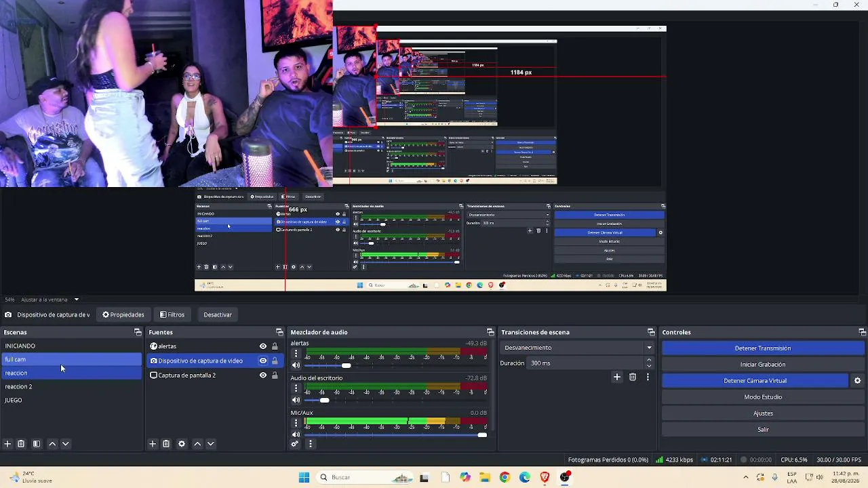Viewport: 868px width, 488px height.
Task: Open source properties gear in Fuentes toolbar
Action: 182,444
